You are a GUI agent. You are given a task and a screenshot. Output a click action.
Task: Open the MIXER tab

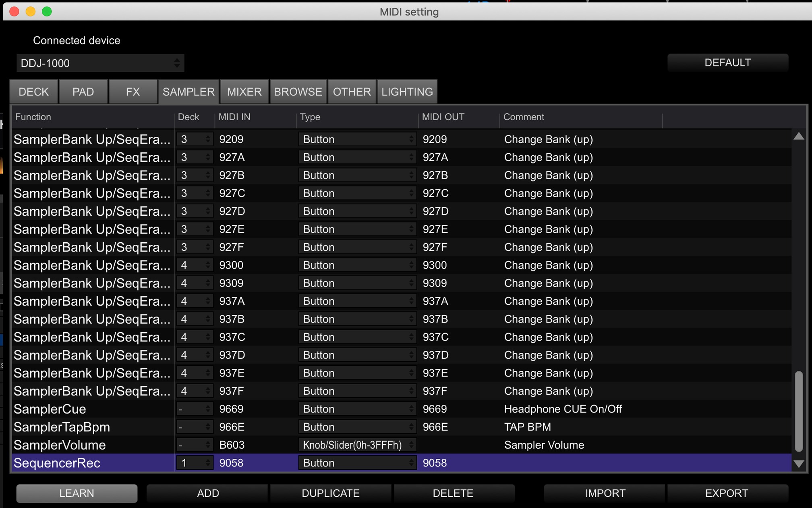click(x=244, y=92)
